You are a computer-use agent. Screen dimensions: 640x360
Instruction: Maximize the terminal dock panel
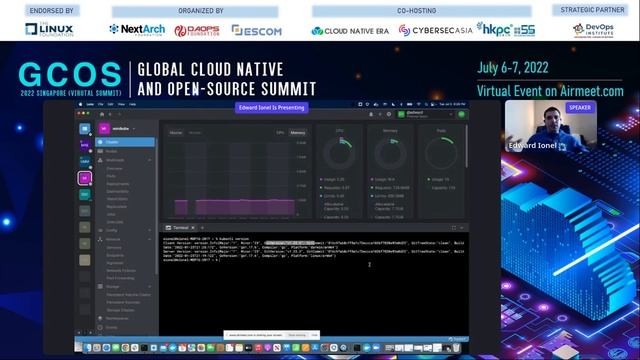[x=453, y=228]
